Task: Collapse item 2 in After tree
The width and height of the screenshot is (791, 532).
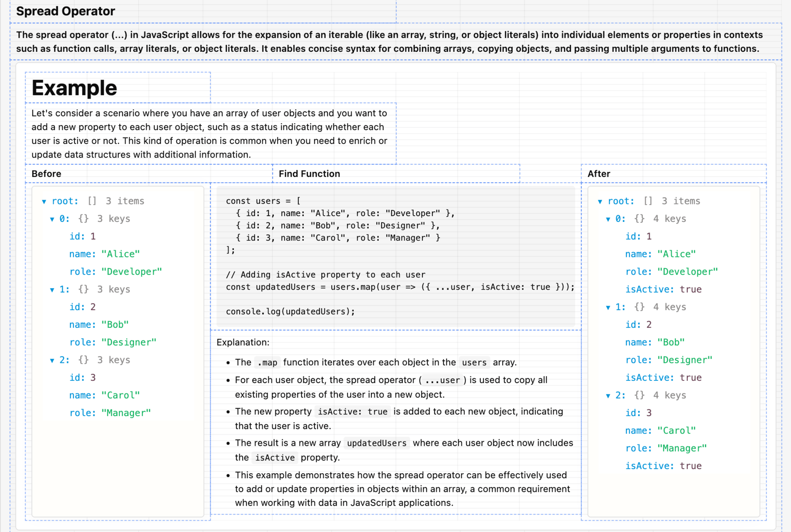Action: pos(608,396)
